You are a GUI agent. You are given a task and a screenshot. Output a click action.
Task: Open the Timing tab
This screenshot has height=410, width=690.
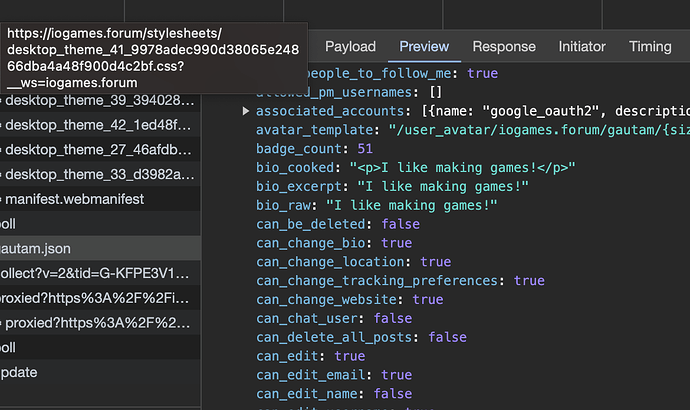[x=650, y=47]
